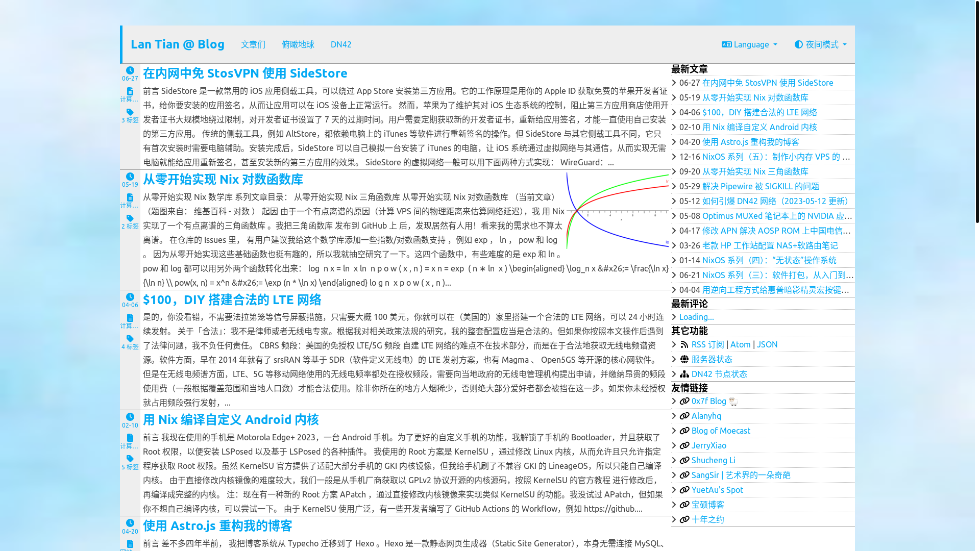Click chevron beside 02-10 Android 内核 entry
The image size is (980, 551).
(x=674, y=127)
